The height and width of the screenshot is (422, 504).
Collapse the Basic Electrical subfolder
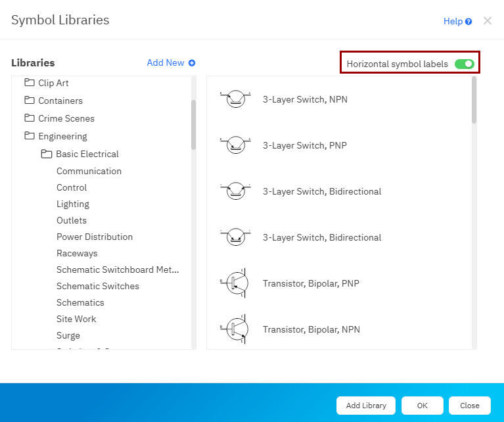46,154
